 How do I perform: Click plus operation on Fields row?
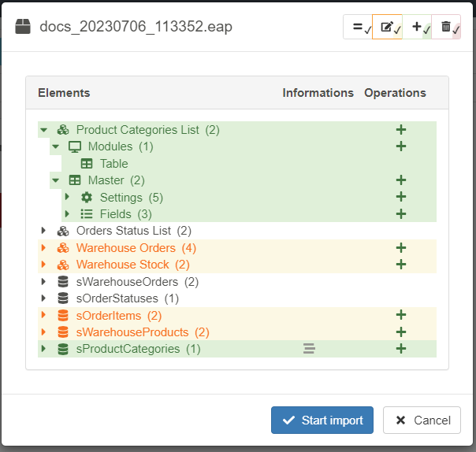tap(400, 214)
